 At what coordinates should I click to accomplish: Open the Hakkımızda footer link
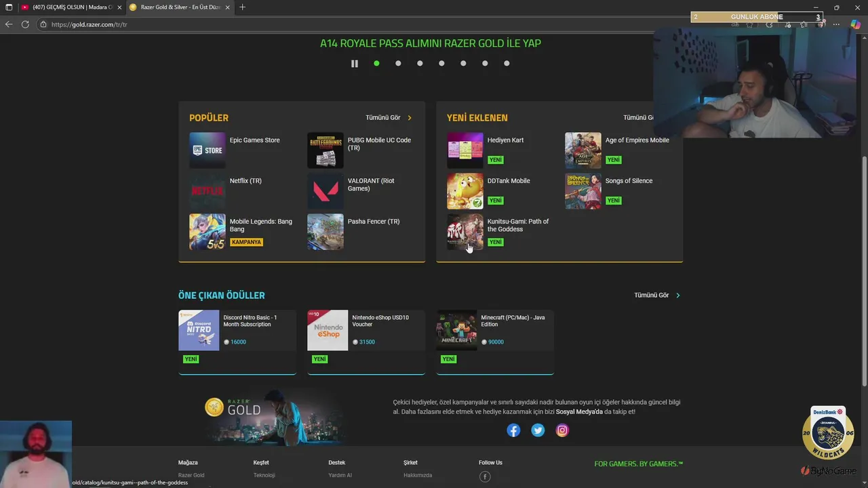pos(418,476)
